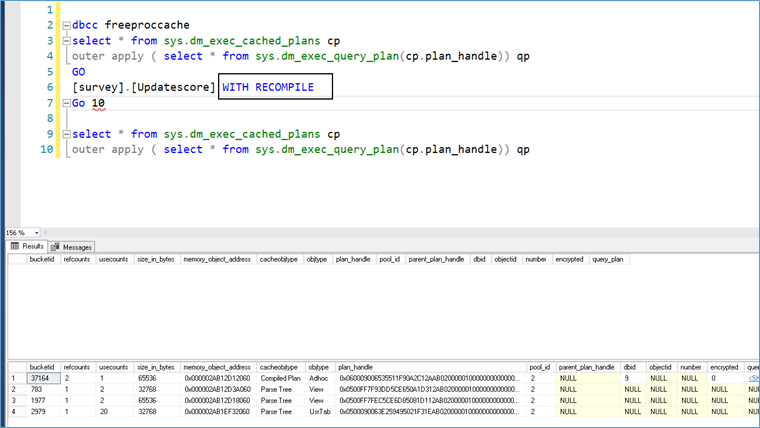Click line number 8 in the gutter
This screenshot has height=428, width=760.
pos(50,118)
